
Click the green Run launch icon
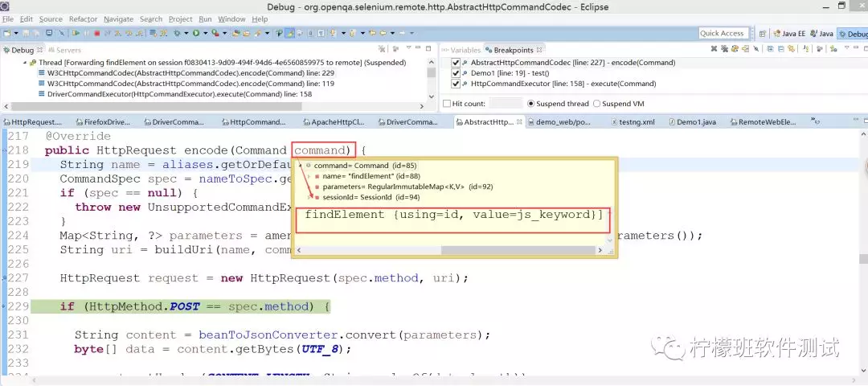click(195, 33)
